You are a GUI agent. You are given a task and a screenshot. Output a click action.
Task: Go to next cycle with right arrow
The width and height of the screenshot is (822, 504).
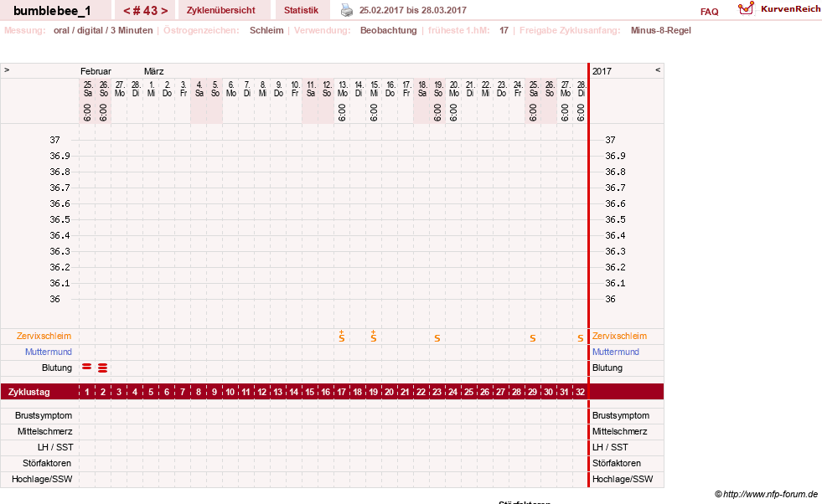164,11
